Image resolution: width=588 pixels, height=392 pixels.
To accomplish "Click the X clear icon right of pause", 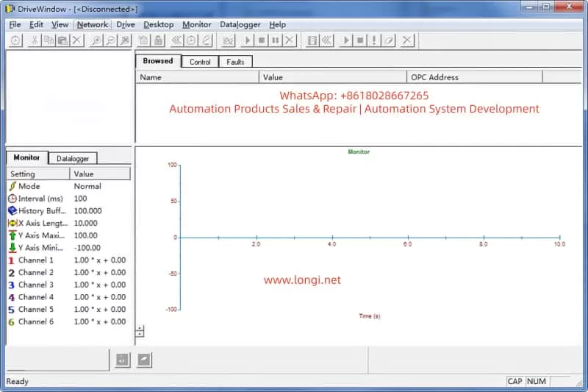I will pyautogui.click(x=290, y=40).
